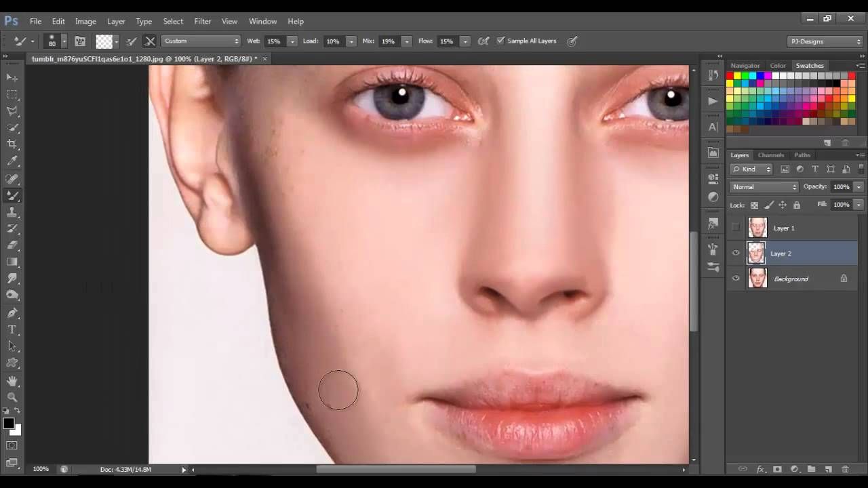The image size is (868, 488).
Task: Select the Quick Selection tool
Action: [12, 128]
